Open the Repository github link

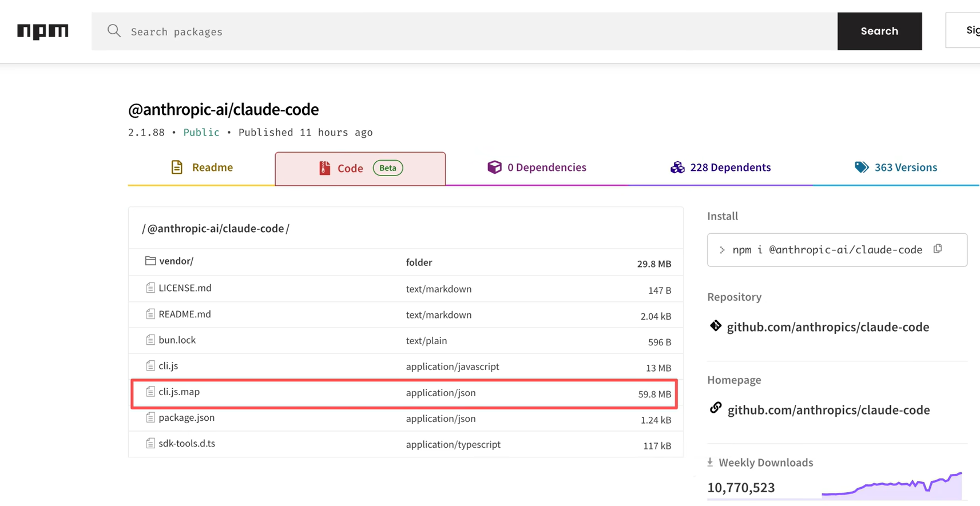point(828,327)
